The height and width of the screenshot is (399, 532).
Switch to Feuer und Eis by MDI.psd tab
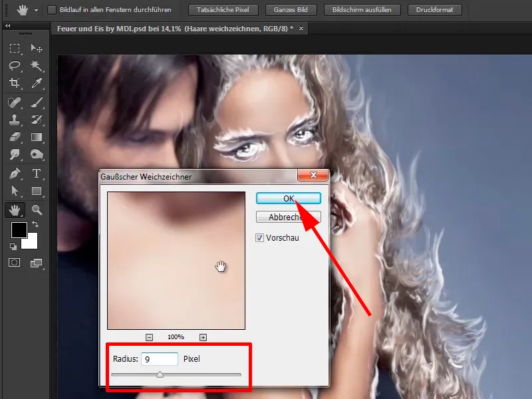point(175,29)
